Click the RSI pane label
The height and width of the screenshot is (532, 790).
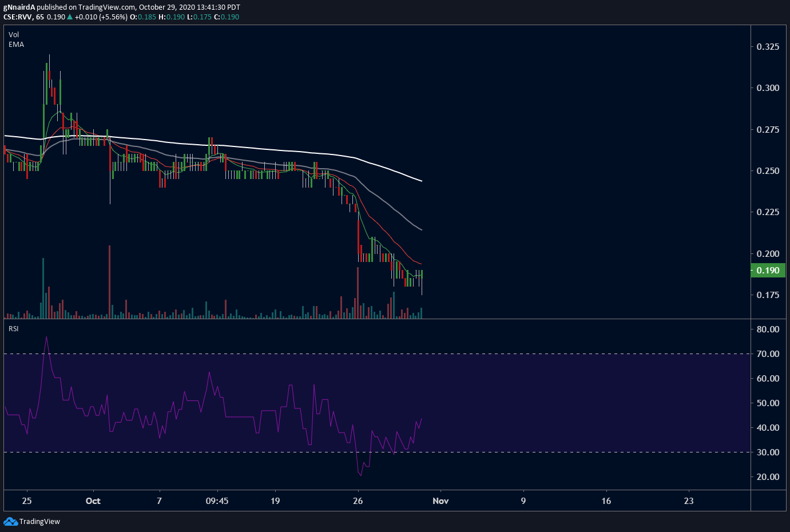[x=14, y=329]
